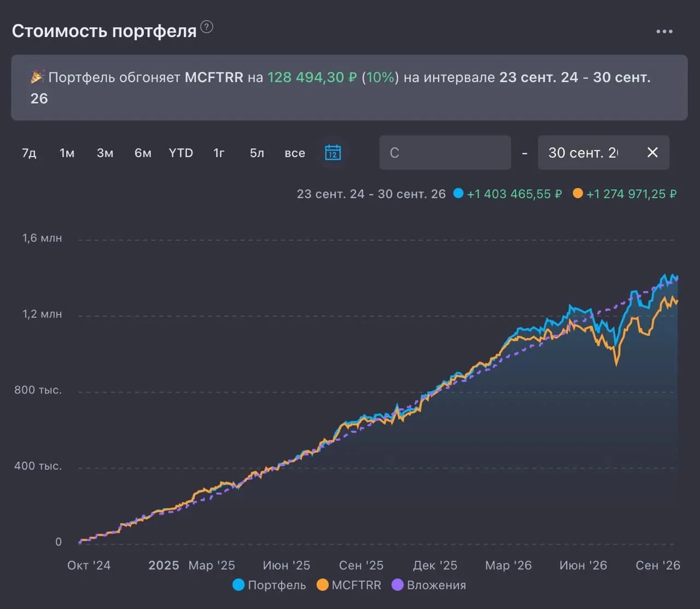
Task: Select the 7д time range
Action: coord(29,153)
